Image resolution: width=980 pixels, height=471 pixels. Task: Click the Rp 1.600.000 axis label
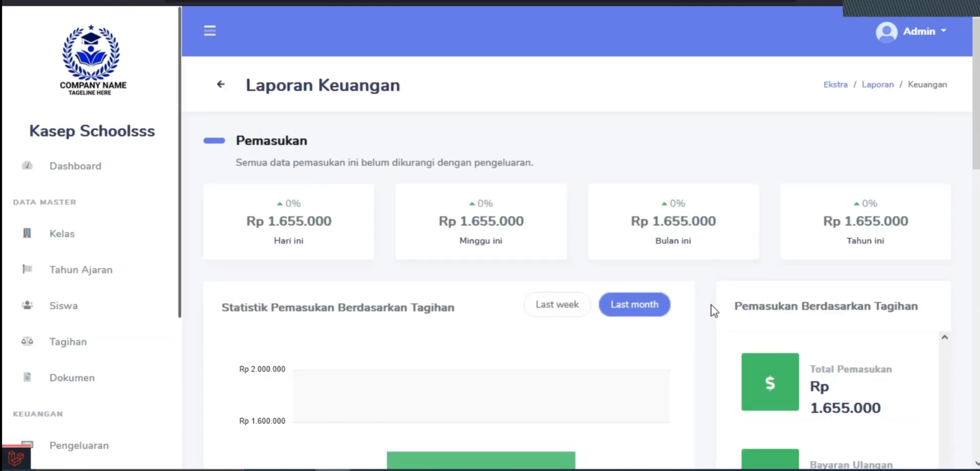tap(262, 421)
